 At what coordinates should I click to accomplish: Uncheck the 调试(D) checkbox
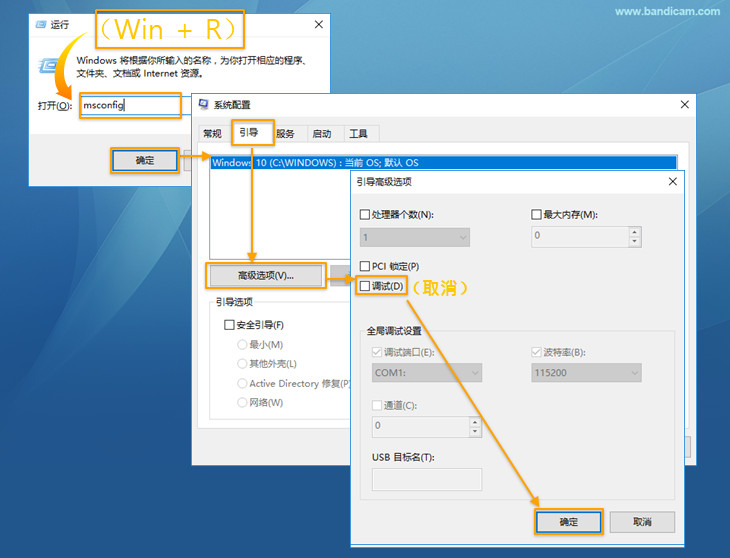click(x=365, y=286)
